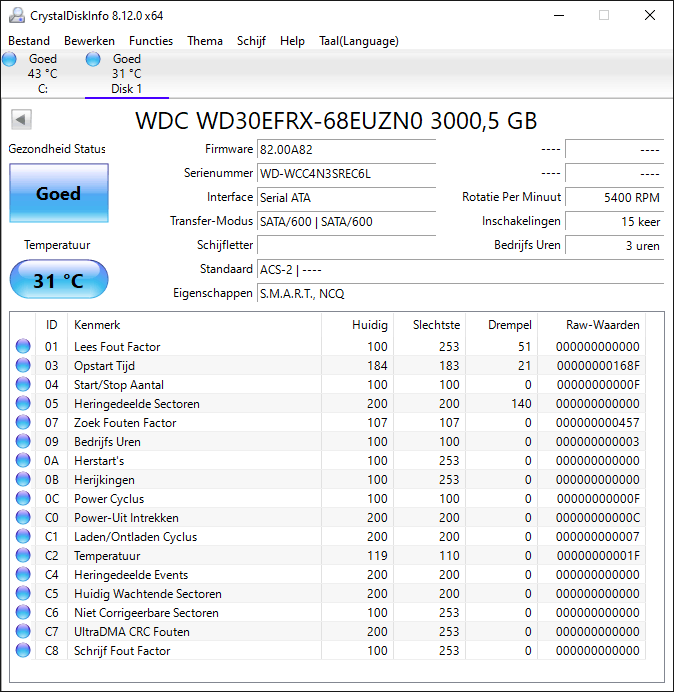
Task: Click status orb for C6 Niet Corrigeerbare Sectoren
Action: (23, 612)
